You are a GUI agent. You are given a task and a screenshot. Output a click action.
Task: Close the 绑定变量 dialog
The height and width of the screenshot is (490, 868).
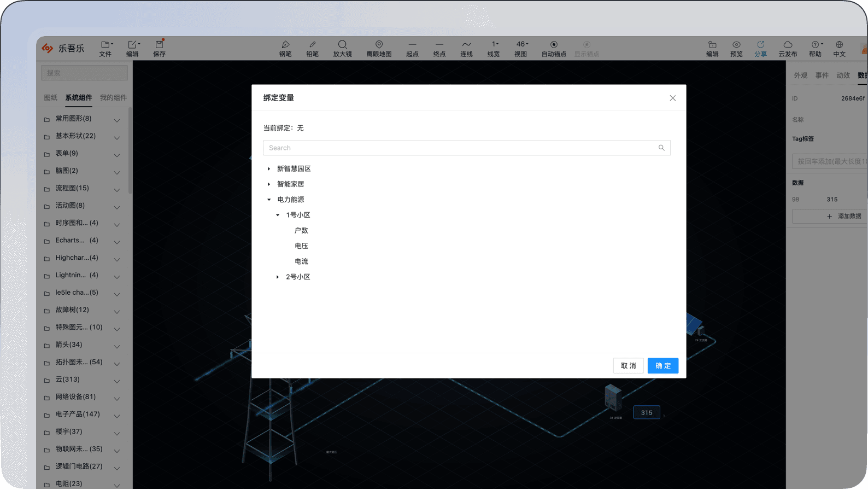(x=672, y=98)
